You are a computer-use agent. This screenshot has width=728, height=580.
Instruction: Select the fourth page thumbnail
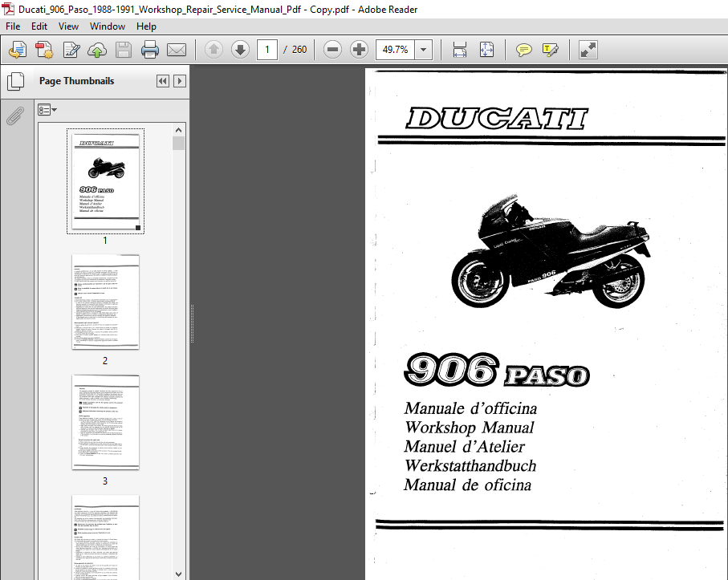105,537
